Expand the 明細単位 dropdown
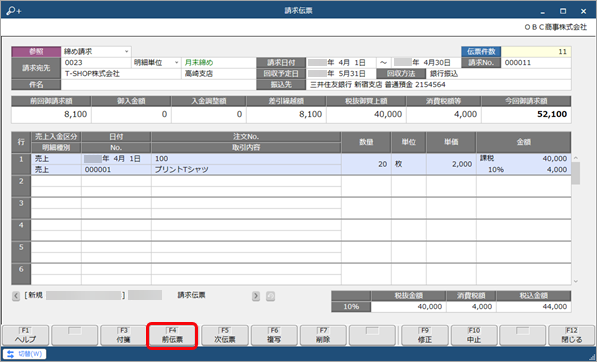 click(x=177, y=62)
